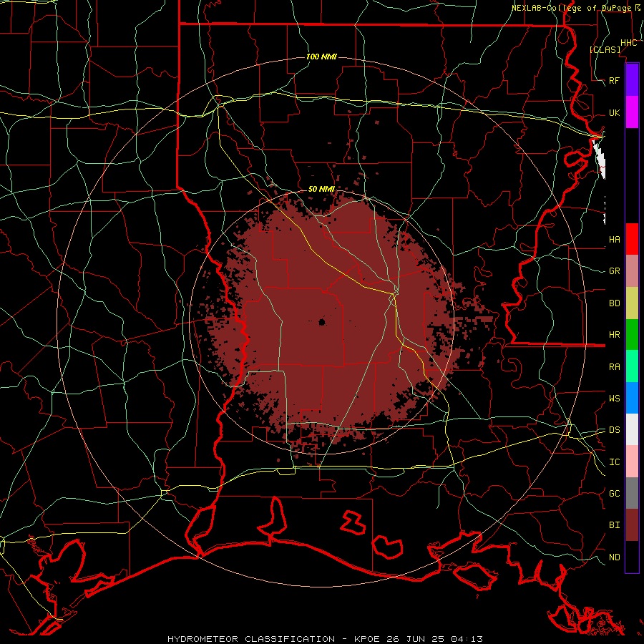Viewport: 644px width, 644px height.
Task: Click the 'BD' legend label
Action: 615,303
